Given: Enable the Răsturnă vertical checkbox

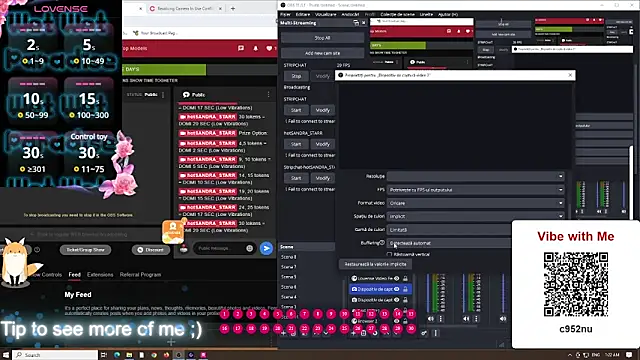Looking at the screenshot, I should point(389,254).
